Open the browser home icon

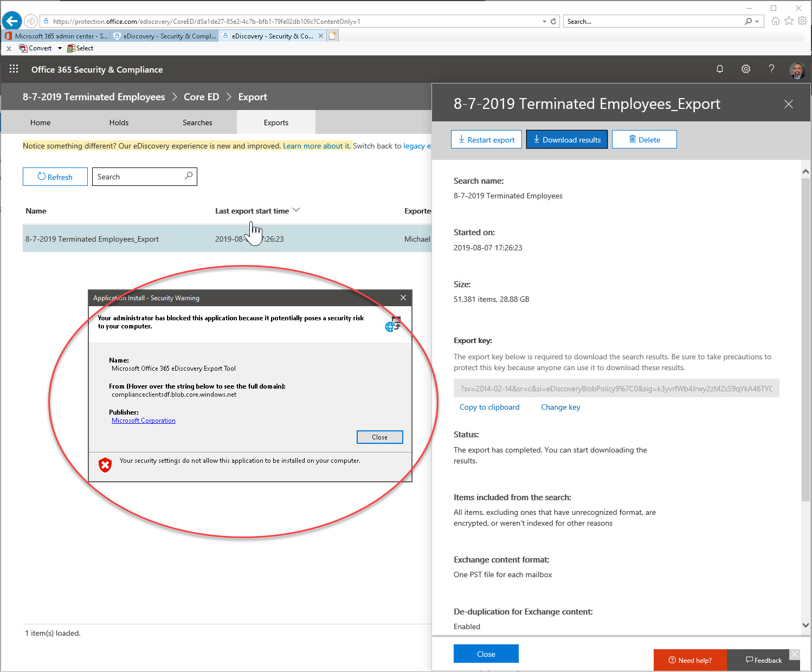(776, 21)
